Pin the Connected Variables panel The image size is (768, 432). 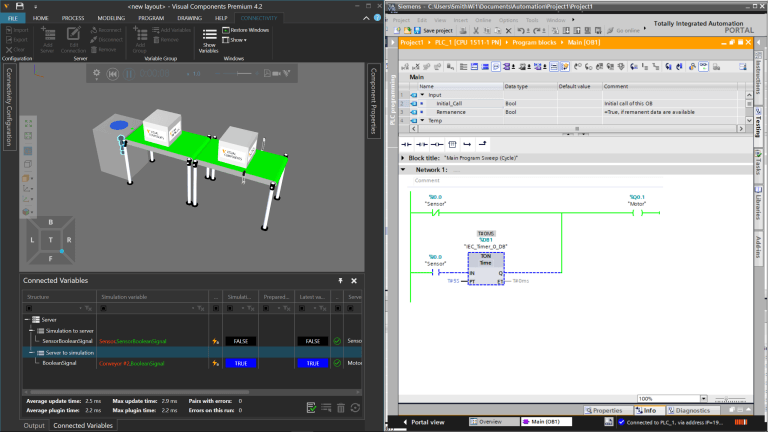pyautogui.click(x=340, y=281)
